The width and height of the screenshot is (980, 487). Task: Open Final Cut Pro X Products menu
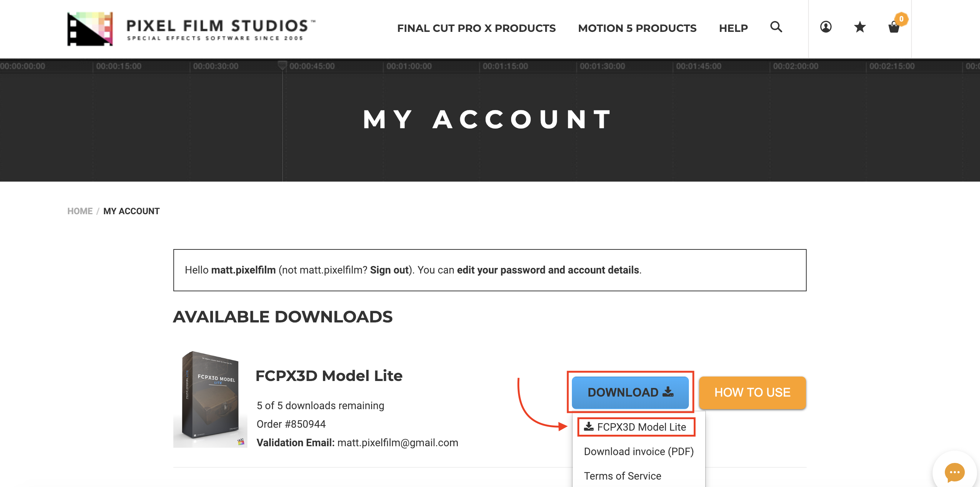coord(476,28)
